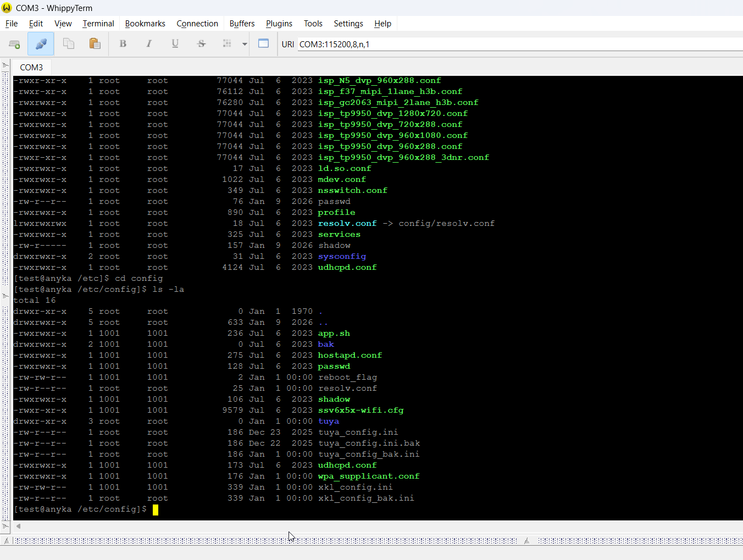This screenshot has height=560, width=743.
Task: Open the Connection menu
Action: tap(197, 24)
